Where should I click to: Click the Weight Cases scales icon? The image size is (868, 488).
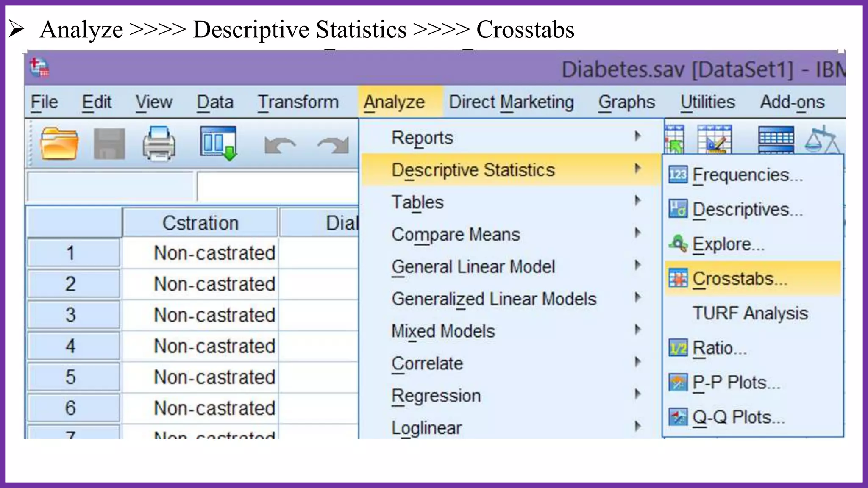coord(823,139)
